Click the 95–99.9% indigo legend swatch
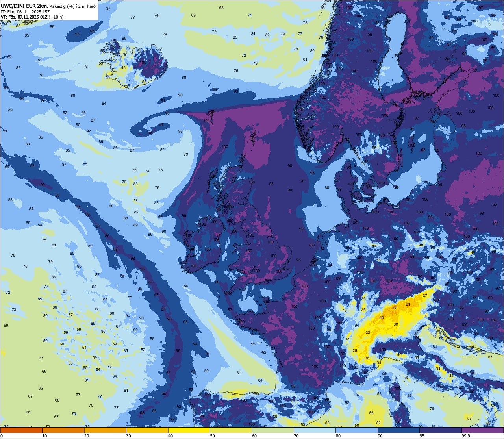The height and width of the screenshot is (439, 504). click(x=441, y=430)
